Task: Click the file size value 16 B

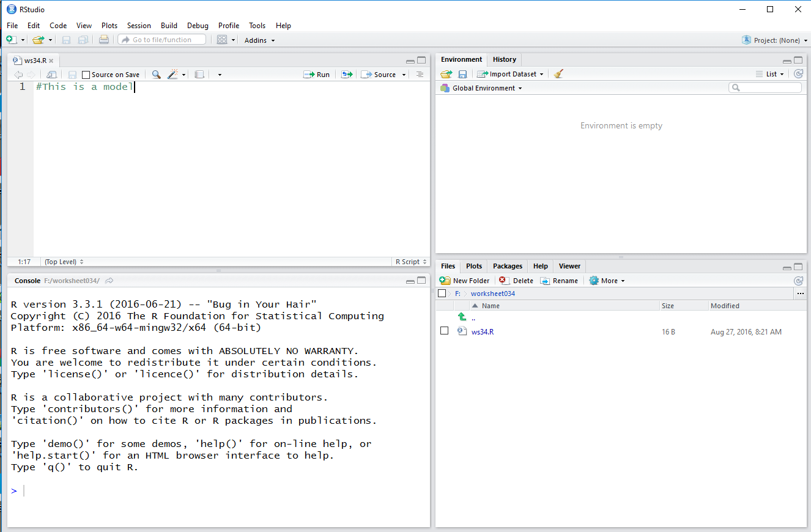Action: (668, 332)
